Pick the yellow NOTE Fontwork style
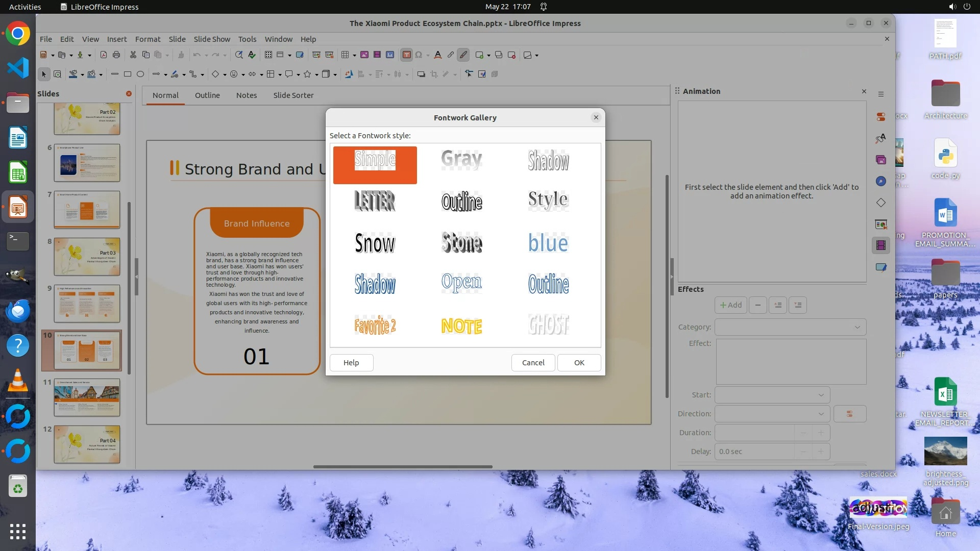 click(461, 325)
